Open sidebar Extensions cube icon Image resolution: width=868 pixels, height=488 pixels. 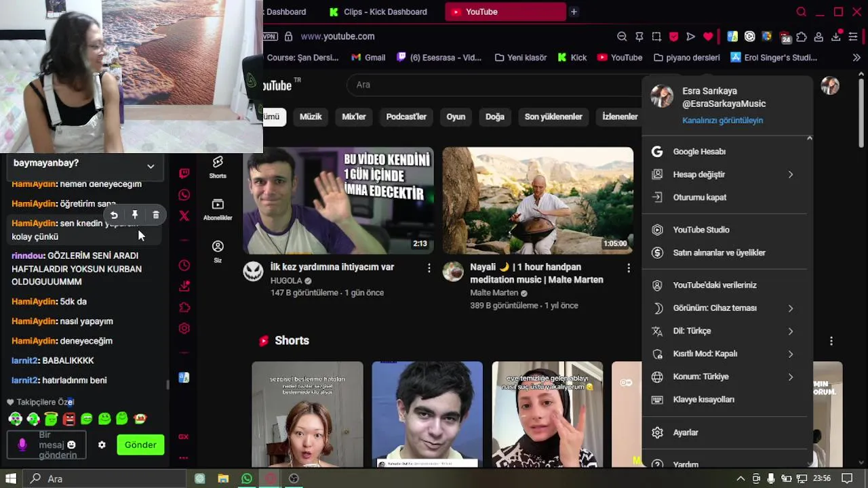coord(184,307)
